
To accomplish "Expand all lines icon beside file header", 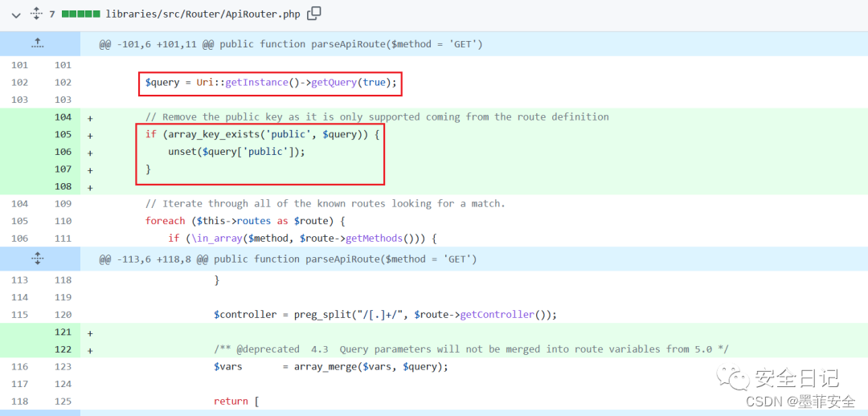I will pyautogui.click(x=36, y=14).
